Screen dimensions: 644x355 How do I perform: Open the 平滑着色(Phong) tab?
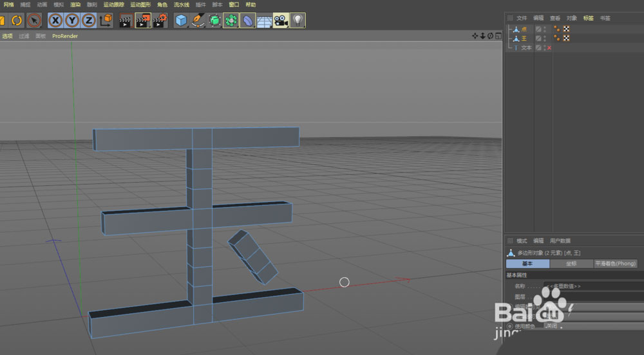point(615,264)
